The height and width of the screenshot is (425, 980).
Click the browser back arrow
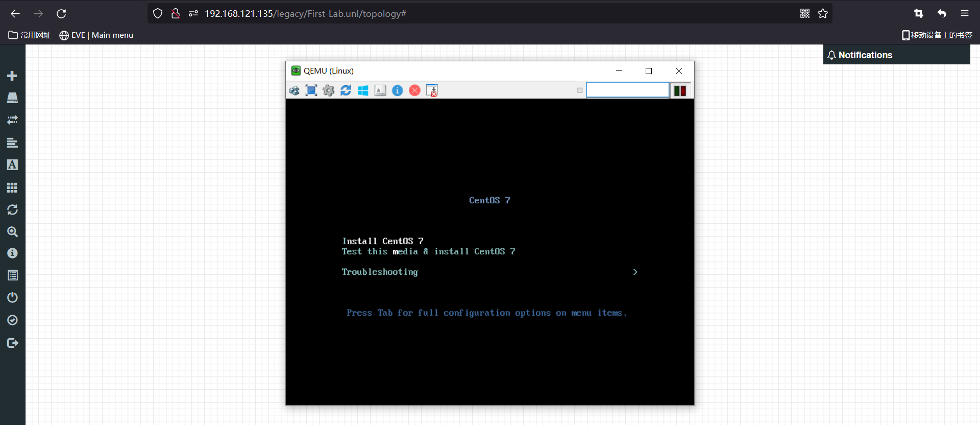15,14
